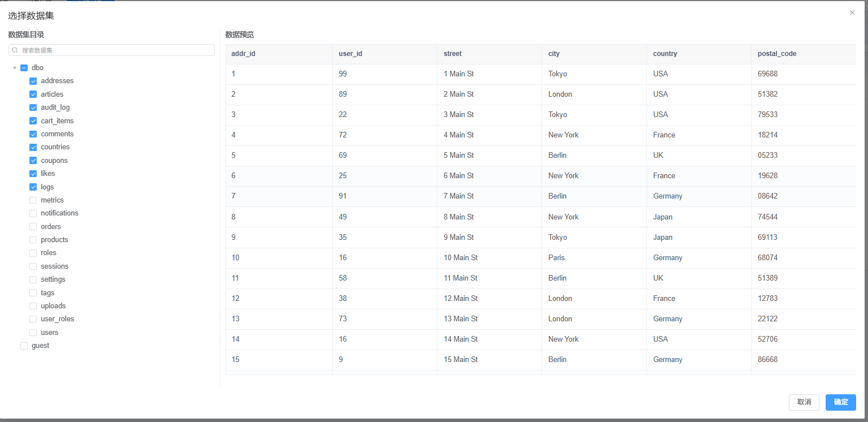Select the users checkbox

point(33,333)
